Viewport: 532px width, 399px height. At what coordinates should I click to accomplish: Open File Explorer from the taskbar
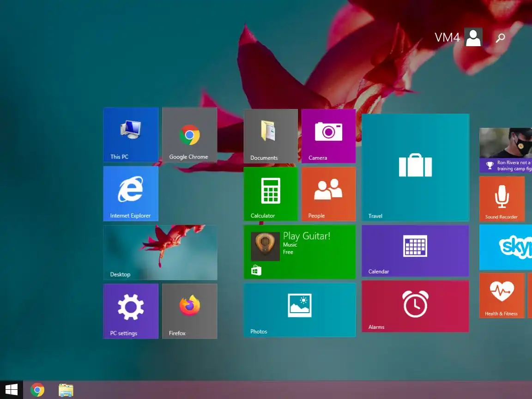point(66,390)
